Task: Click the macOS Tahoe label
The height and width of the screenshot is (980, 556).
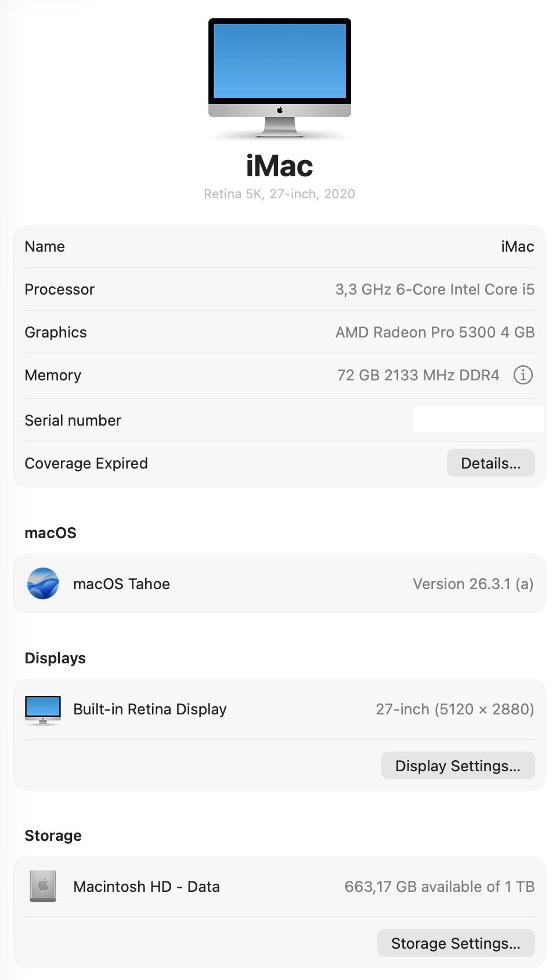Action: (x=121, y=584)
